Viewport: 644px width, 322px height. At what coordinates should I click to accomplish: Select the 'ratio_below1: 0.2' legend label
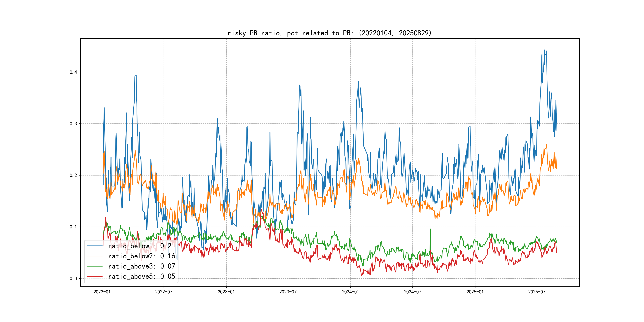tap(140, 246)
